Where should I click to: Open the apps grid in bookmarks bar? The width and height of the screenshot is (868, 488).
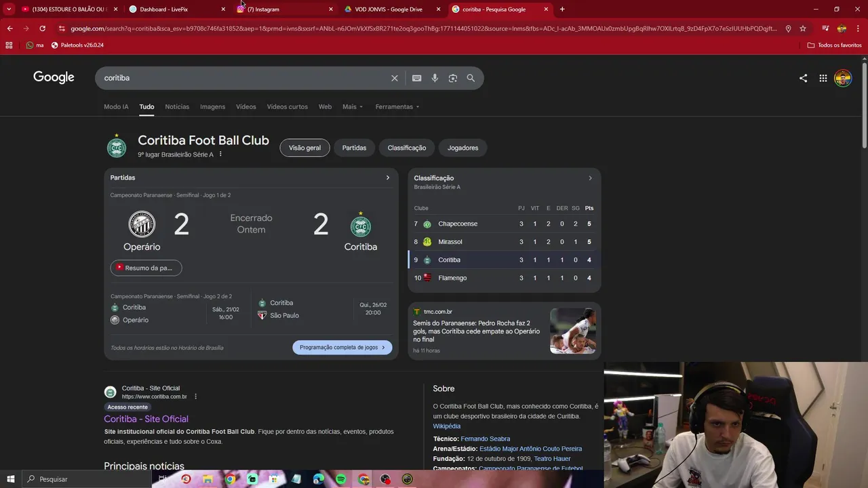(x=9, y=45)
